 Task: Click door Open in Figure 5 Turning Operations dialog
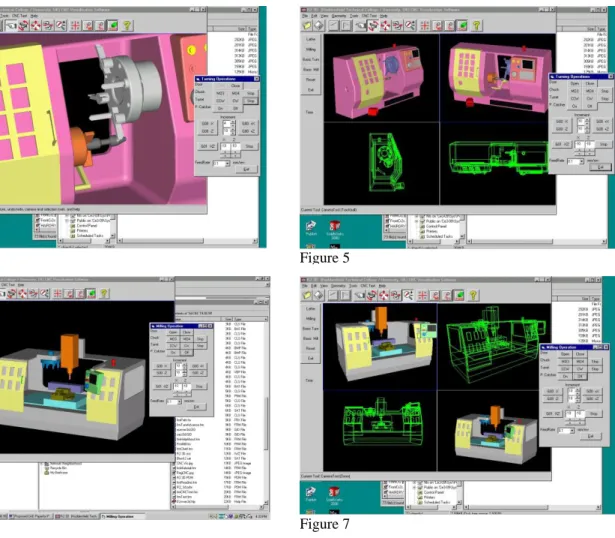coord(575,84)
